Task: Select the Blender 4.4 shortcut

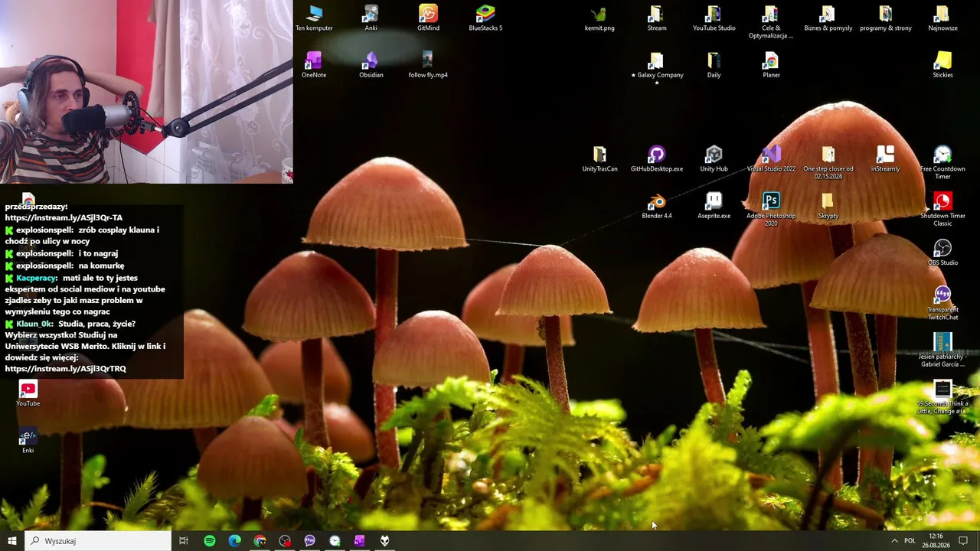Action: [x=657, y=206]
